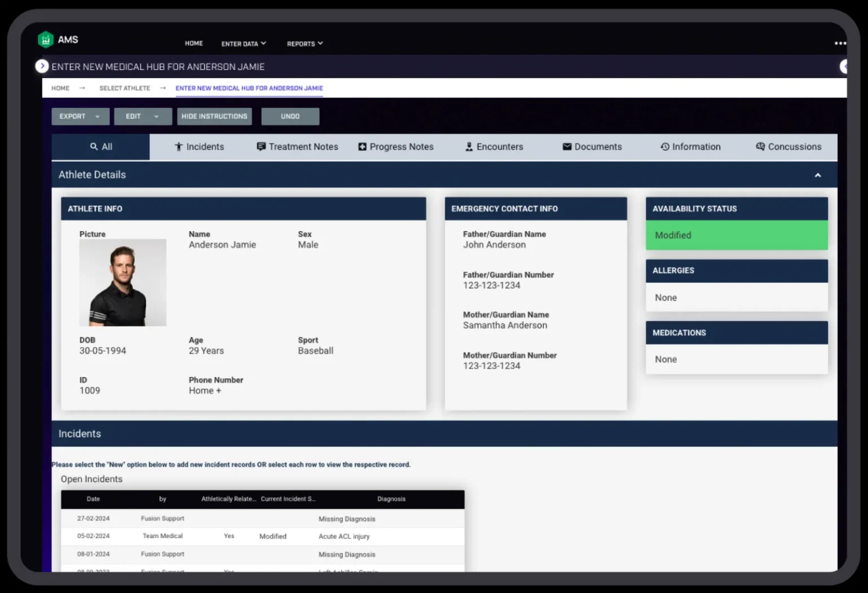Click the Documents envelope icon
This screenshot has width=868, height=593.
567,146
